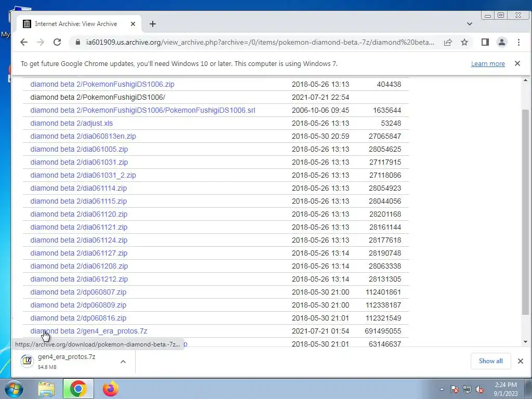Image resolution: width=532 pixels, height=399 pixels.
Task: Select file size 691495055
Action: (383, 331)
